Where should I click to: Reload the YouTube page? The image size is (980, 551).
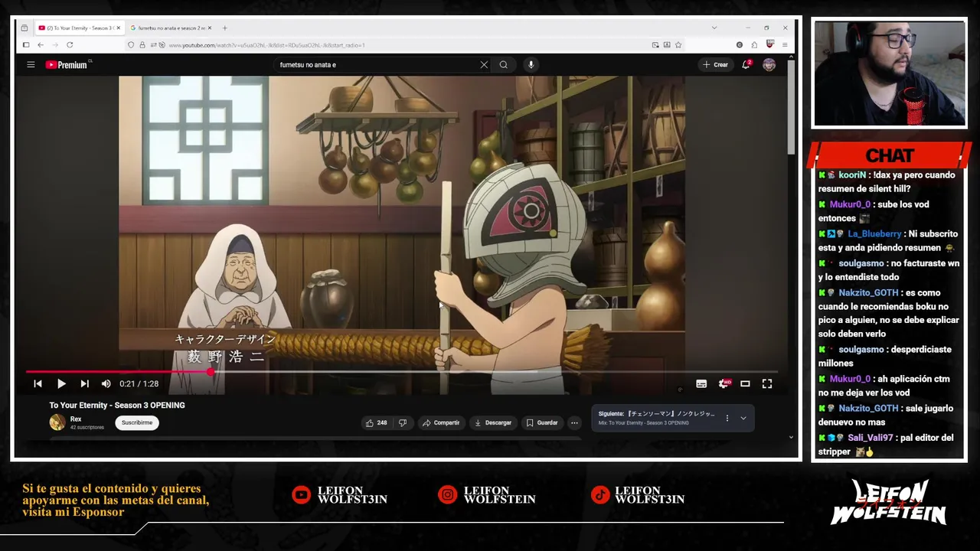click(x=69, y=45)
